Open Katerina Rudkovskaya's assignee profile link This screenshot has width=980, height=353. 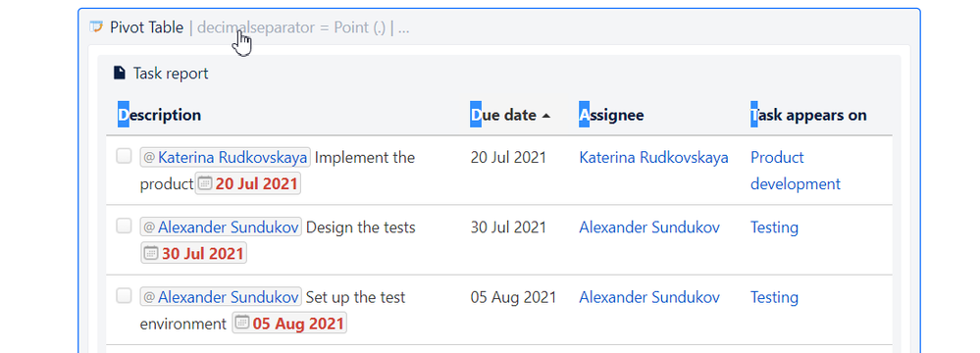(653, 158)
